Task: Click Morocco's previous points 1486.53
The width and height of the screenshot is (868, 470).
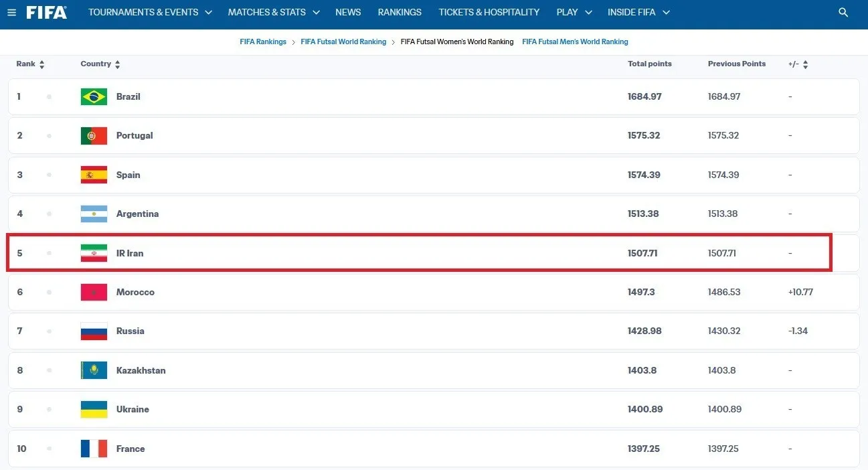Action: click(x=724, y=292)
